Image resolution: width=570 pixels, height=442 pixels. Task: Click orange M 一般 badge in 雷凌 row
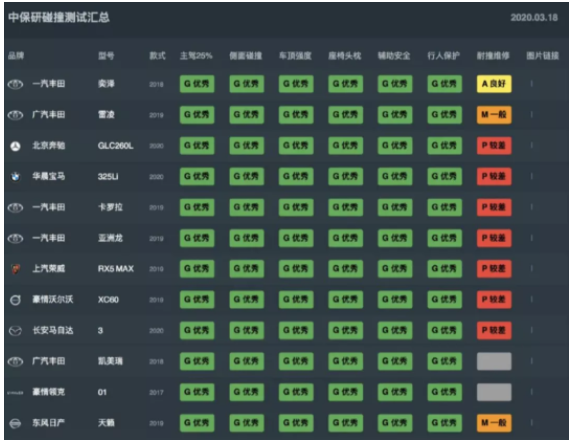(x=494, y=115)
